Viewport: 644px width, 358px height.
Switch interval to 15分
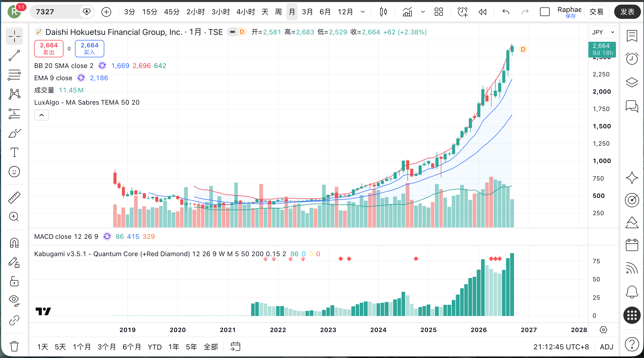point(150,12)
